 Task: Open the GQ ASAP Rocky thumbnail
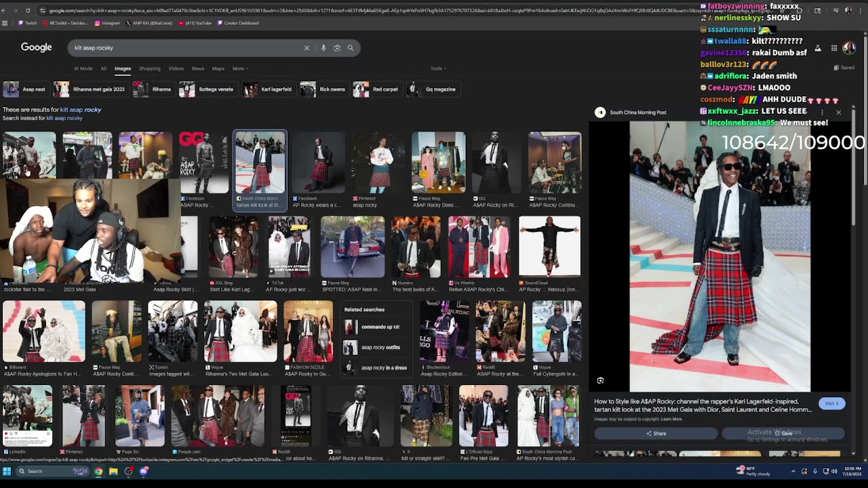pos(204,163)
